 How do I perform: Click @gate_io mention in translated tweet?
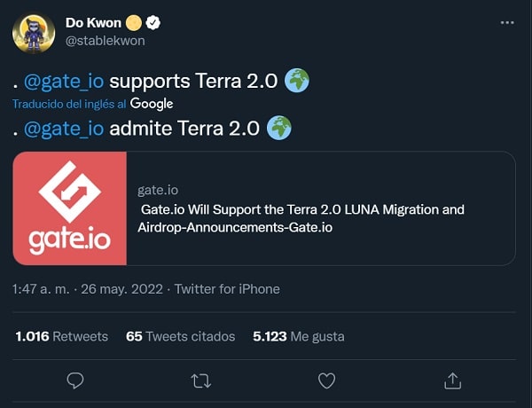[64, 129]
